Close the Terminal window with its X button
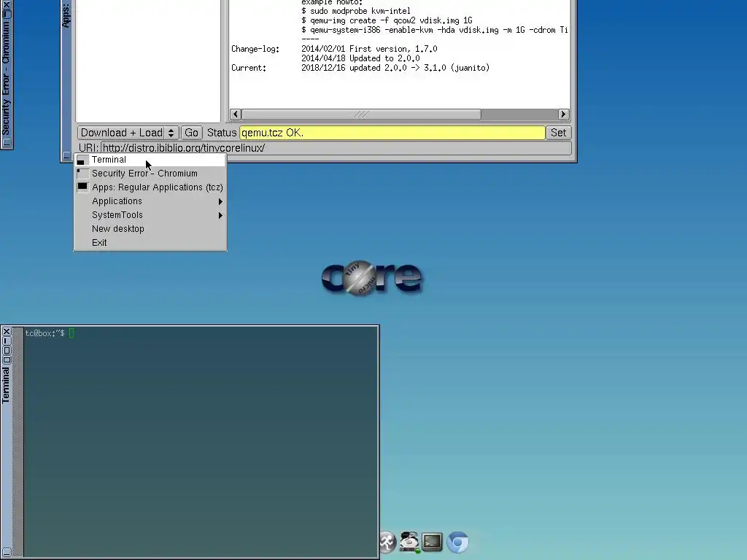Screen dimensions: 747x560 coord(6,332)
